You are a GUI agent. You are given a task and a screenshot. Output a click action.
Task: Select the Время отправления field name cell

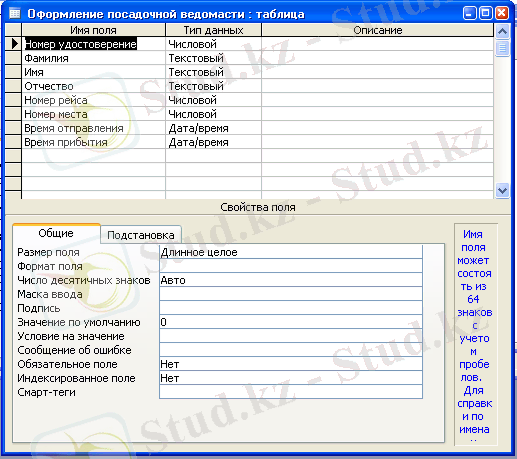[x=93, y=128]
